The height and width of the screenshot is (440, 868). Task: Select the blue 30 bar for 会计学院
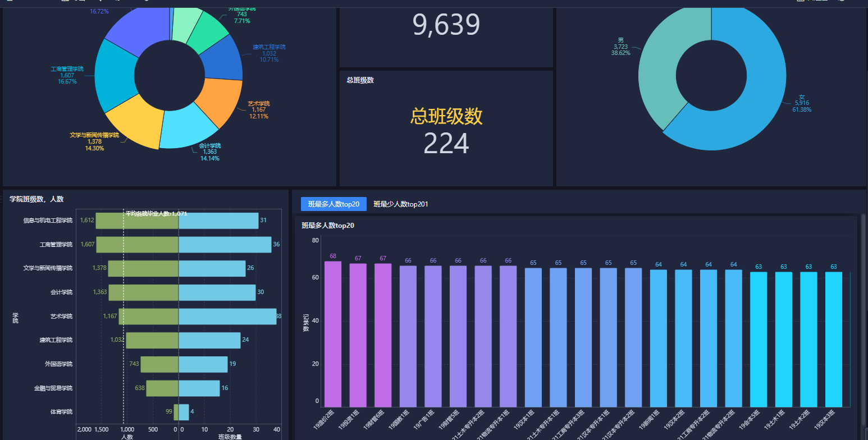[217, 292]
